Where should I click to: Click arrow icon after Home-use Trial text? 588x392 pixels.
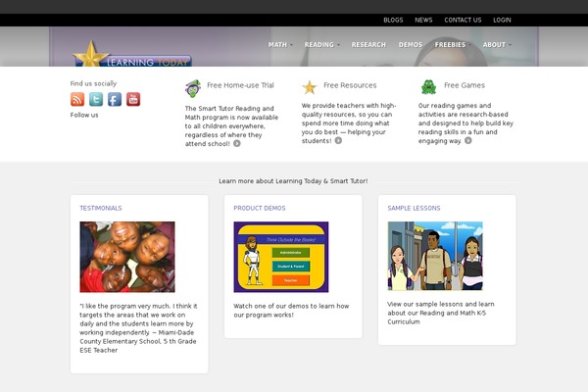point(237,144)
